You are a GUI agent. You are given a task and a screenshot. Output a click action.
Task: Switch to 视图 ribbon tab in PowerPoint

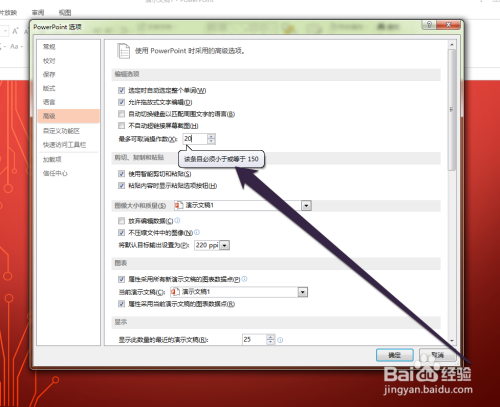[x=65, y=13]
